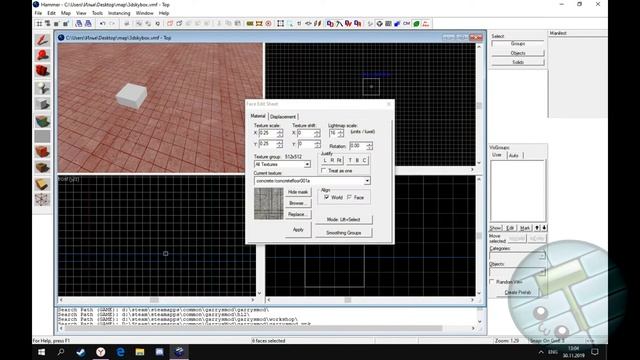This screenshot has width=640, height=360.
Task: Click the red circle radius culling icon
Action: click(269, 24)
